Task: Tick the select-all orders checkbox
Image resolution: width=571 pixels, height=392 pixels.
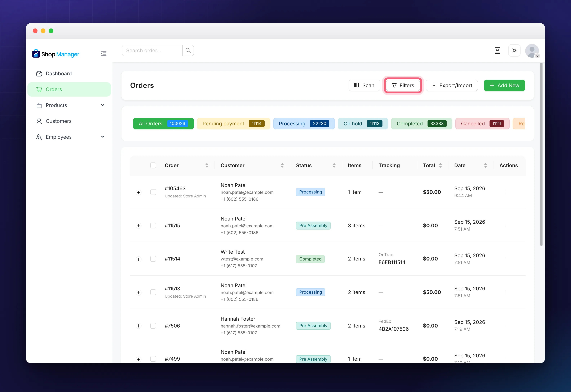Action: click(x=153, y=165)
